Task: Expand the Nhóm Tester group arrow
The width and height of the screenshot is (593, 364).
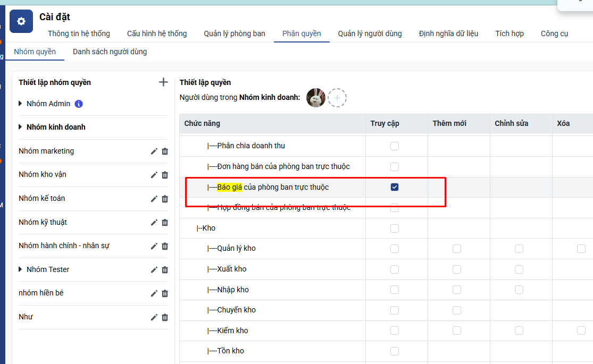Action: point(21,269)
